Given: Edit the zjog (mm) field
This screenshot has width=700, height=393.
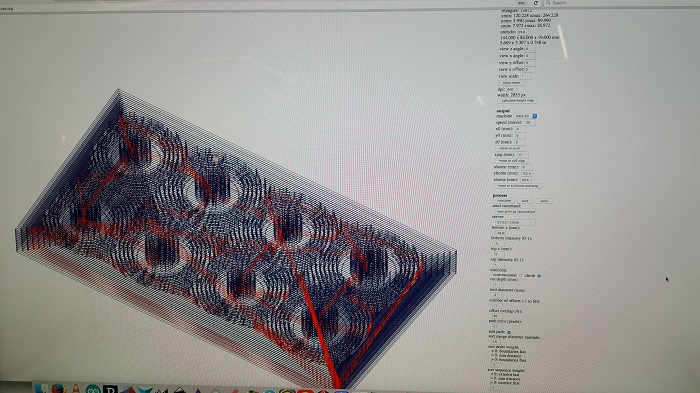Looking at the screenshot, I should (523, 155).
